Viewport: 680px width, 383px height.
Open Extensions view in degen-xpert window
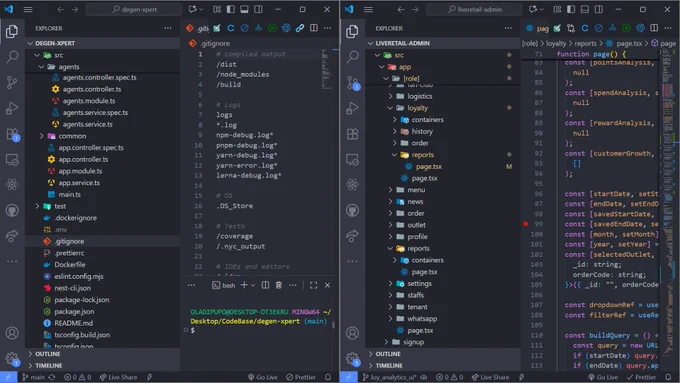pyautogui.click(x=12, y=134)
